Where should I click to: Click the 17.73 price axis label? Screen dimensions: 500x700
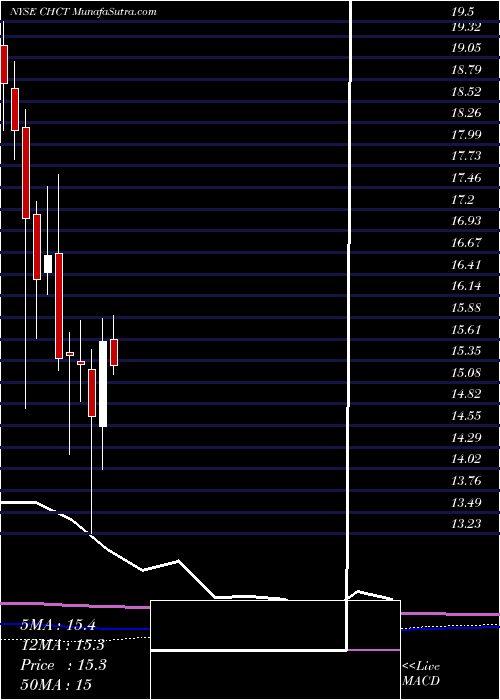tap(466, 156)
